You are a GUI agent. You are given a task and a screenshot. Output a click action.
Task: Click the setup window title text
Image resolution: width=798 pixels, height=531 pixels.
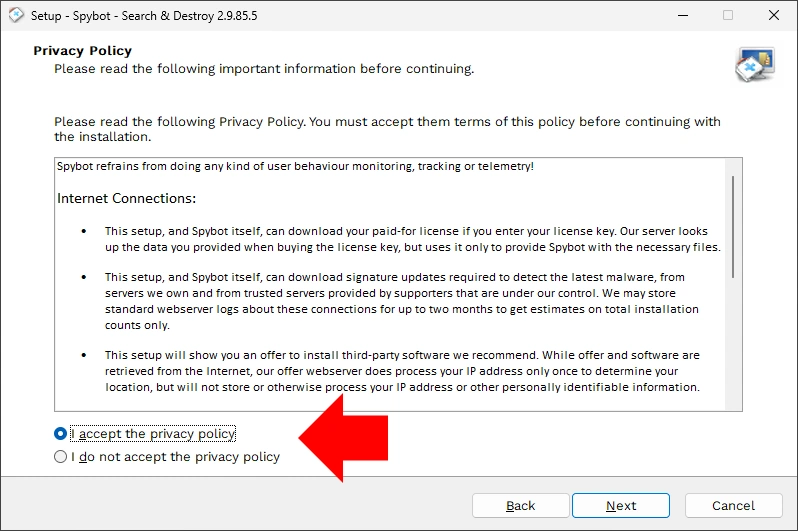click(144, 16)
